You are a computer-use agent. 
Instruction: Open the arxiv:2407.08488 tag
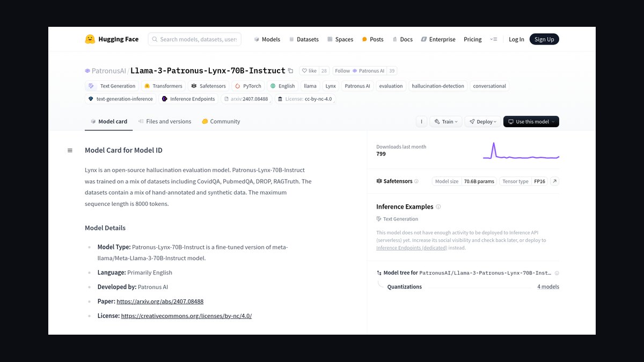pyautogui.click(x=246, y=99)
